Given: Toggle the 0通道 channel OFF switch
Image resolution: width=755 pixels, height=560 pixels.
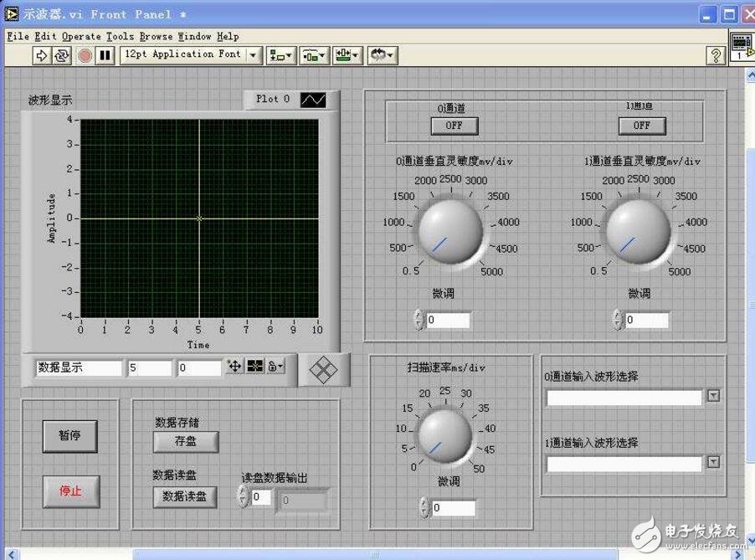Looking at the screenshot, I should (x=453, y=126).
